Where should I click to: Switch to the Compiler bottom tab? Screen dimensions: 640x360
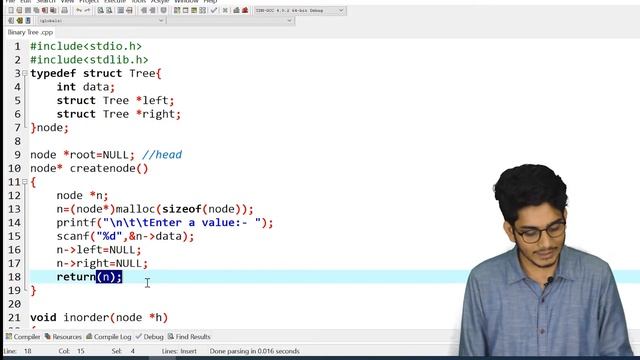pos(23,337)
